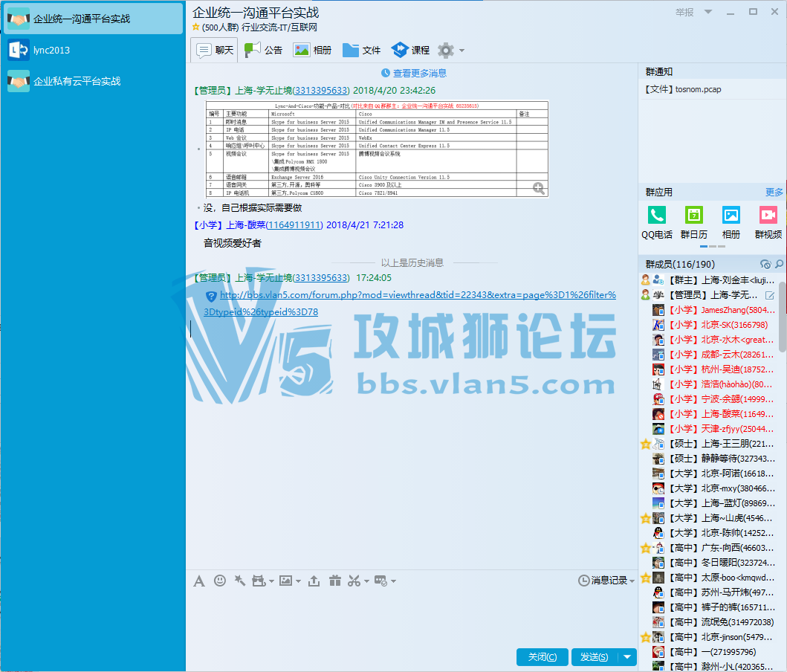Open the 文件 tab
Screen dimensions: 787x672
[x=361, y=51]
